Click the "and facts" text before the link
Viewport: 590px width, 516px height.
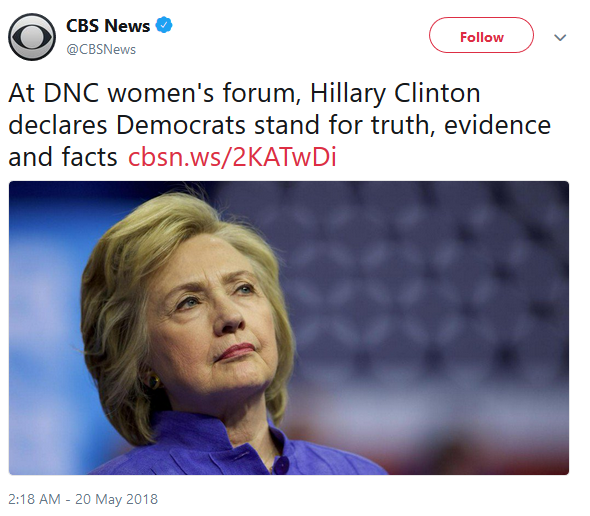coord(63,157)
